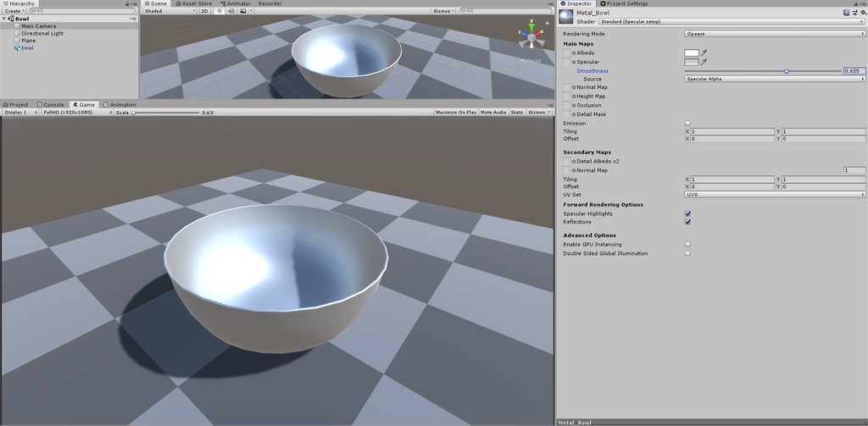Toggle scene audio speaker icon

[x=230, y=10]
